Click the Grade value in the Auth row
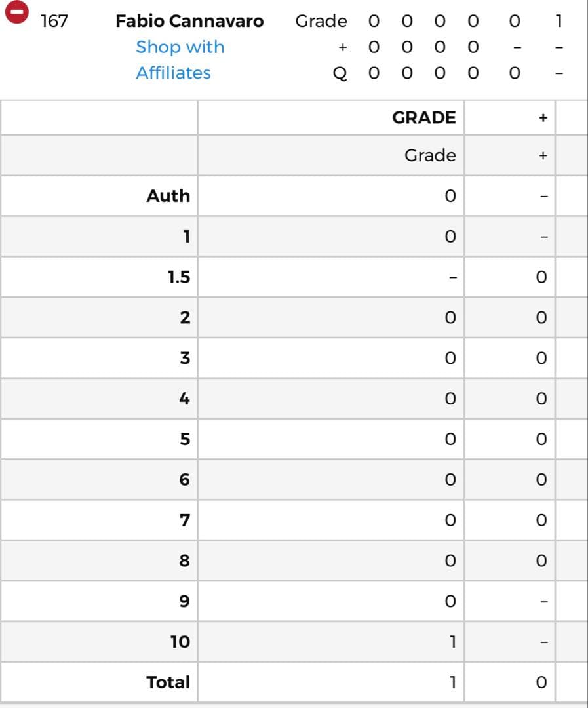Image resolution: width=588 pixels, height=708 pixels. (450, 196)
